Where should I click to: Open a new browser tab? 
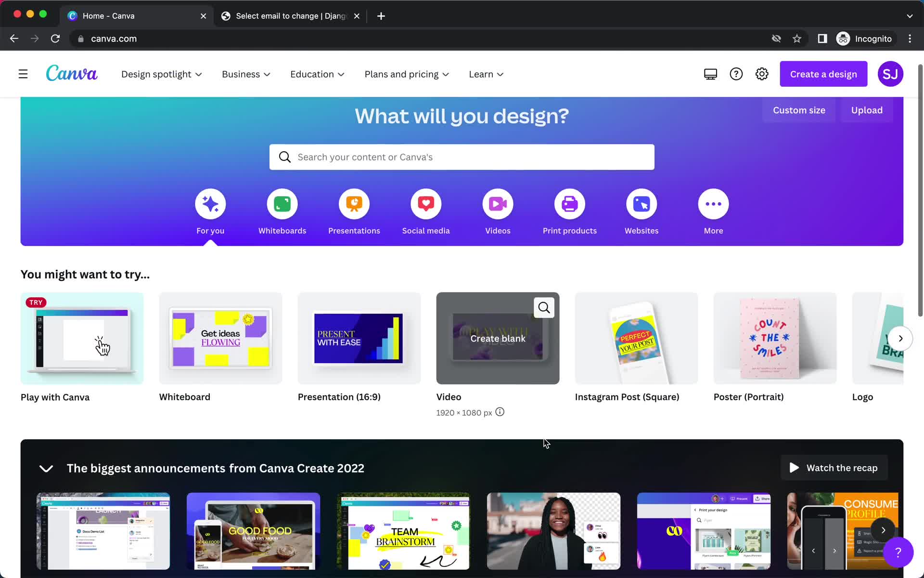pos(381,16)
